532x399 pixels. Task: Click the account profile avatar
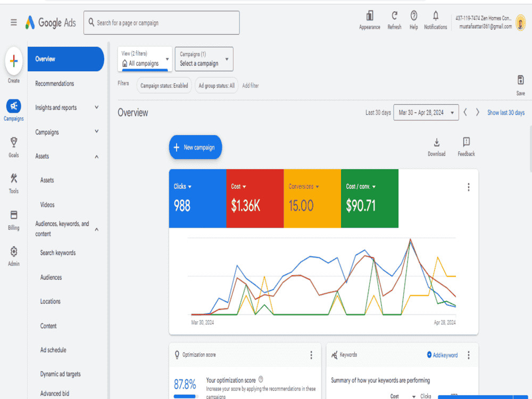pos(520,23)
